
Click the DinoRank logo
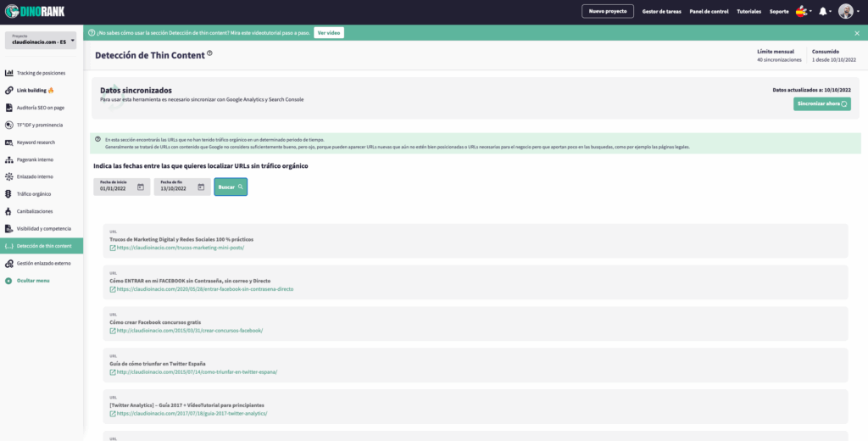[34, 11]
